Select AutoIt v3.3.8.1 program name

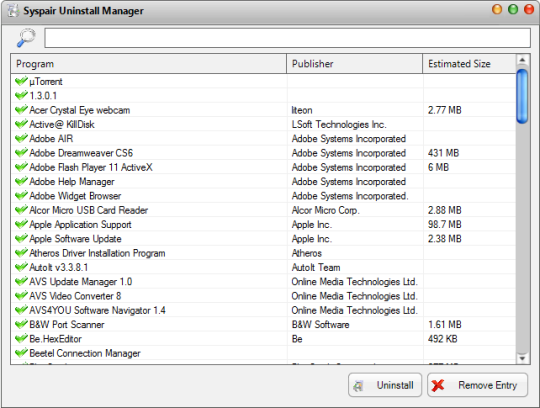[x=59, y=267]
